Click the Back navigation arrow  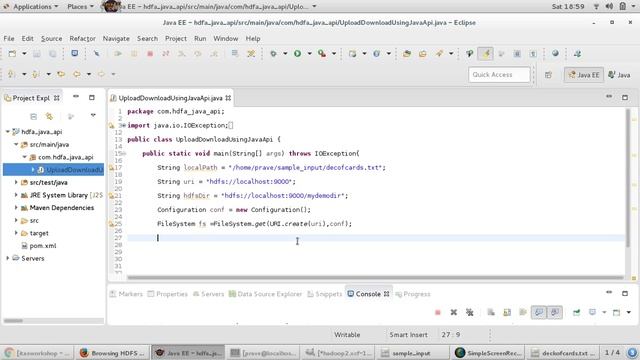pyautogui.click(x=77, y=74)
